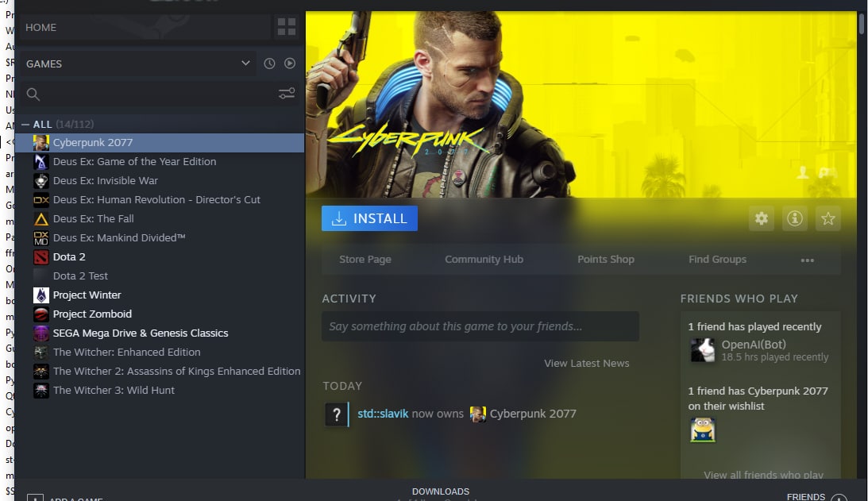Open Project Winter in the list
868x501 pixels.
160,295
